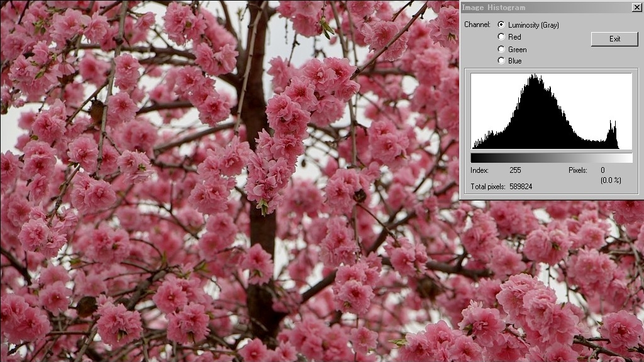Viewport: 644px width, 362px height.
Task: Click the Total pixels value 589824
Action: [x=521, y=187]
